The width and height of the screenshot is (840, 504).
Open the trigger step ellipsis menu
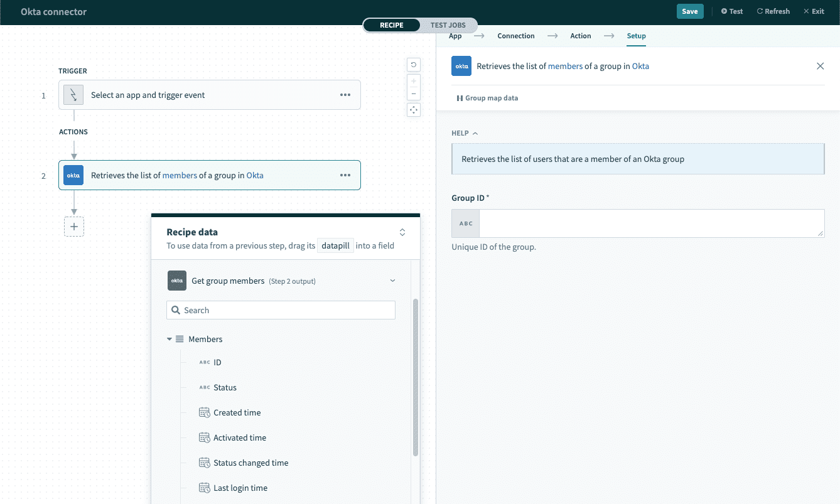345,95
